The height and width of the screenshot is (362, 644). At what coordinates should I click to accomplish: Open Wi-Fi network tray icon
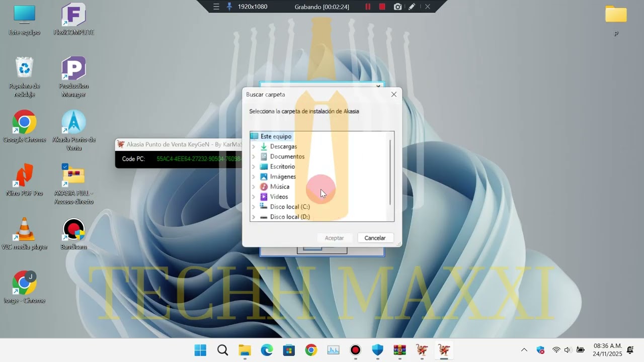coord(556,350)
